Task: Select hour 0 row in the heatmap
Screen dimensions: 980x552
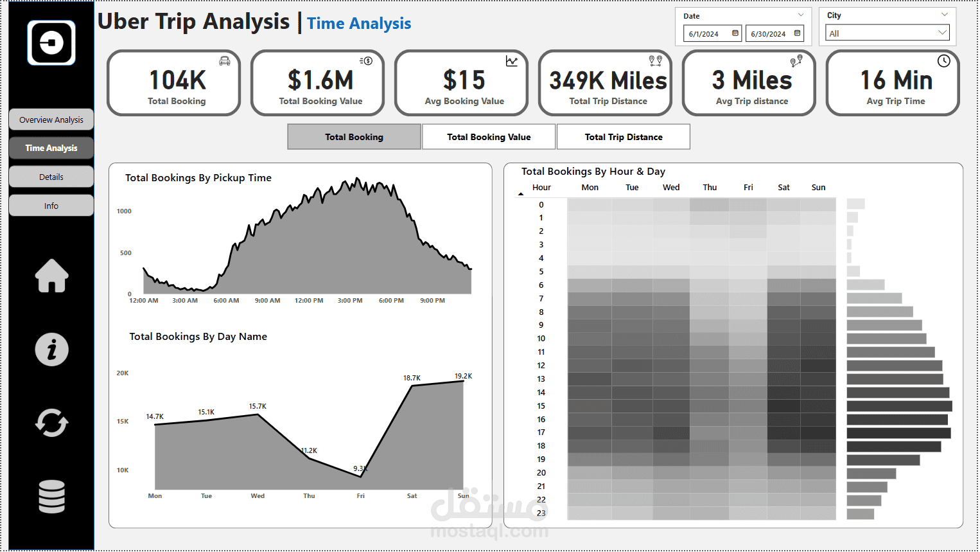Action: pyautogui.click(x=676, y=205)
